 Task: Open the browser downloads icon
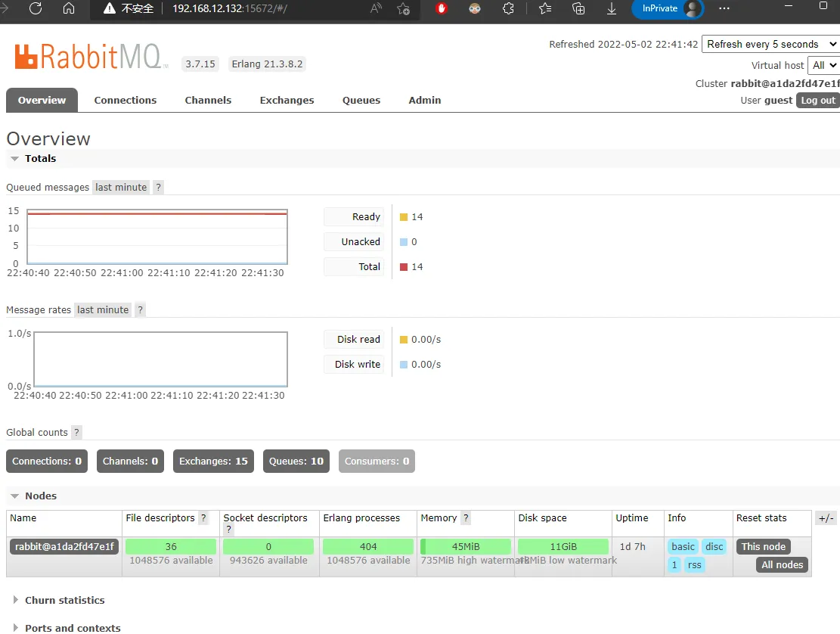tap(612, 8)
